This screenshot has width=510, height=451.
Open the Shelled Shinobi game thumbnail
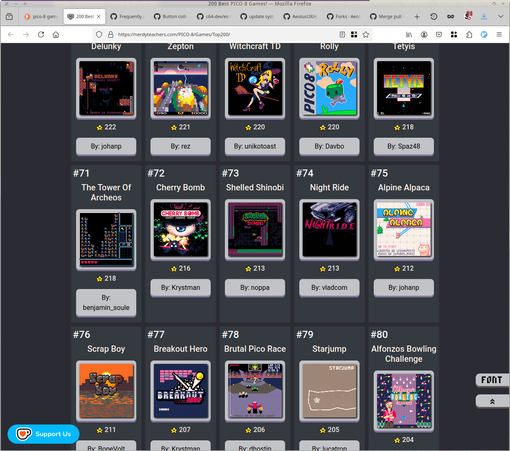tap(255, 230)
